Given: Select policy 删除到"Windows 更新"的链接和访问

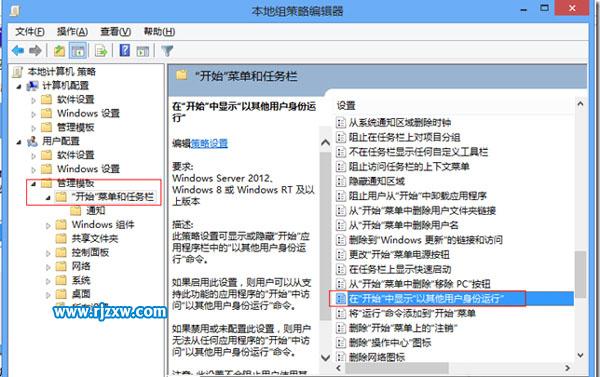Looking at the screenshot, I should (426, 240).
